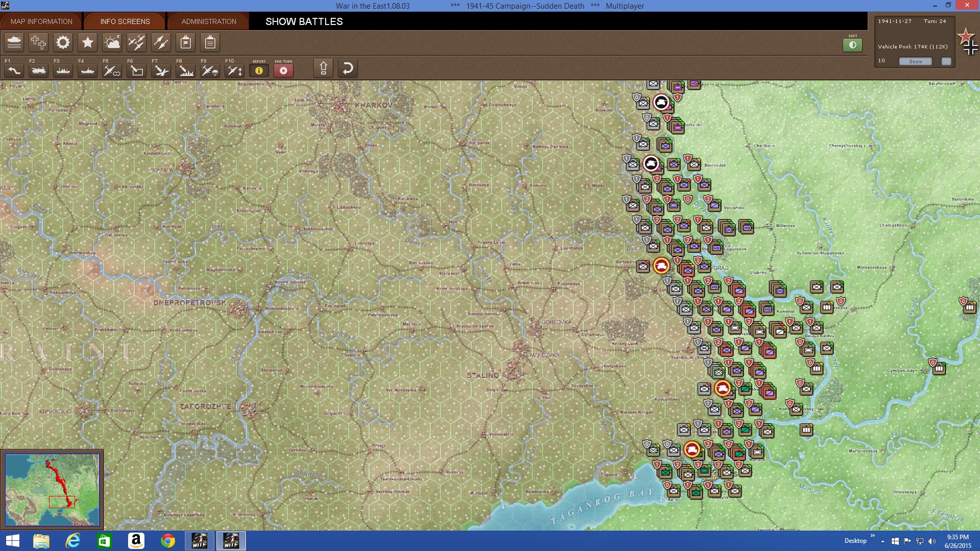Viewport: 980px width, 551px height.
Task: Click the blank button beside Snow
Action: [x=946, y=61]
